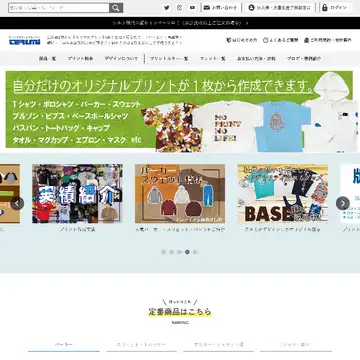Open the プリントカラー一覧 menu item
This screenshot has width=360, height=360.
tap(169, 58)
